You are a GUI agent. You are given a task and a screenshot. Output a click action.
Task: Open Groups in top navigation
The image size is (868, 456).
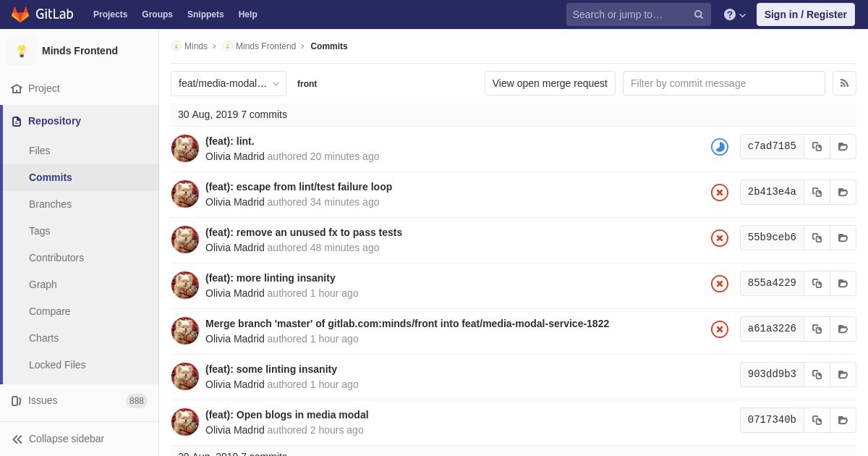coord(157,14)
